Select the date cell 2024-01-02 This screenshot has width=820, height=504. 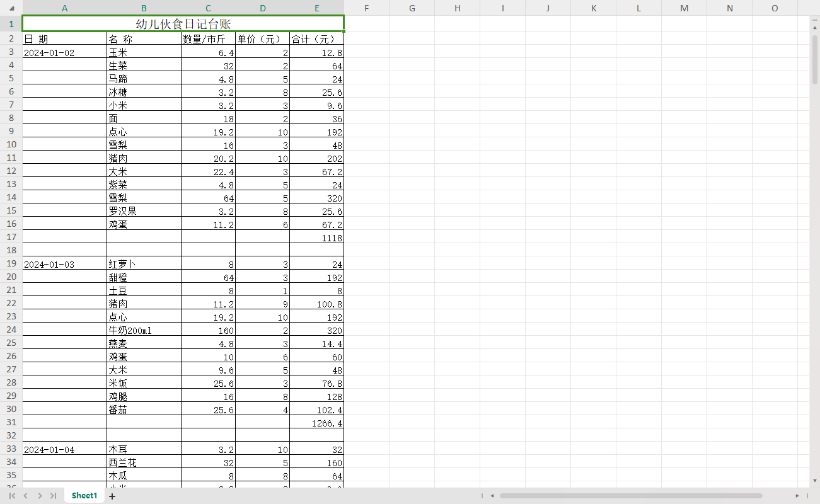click(x=65, y=52)
